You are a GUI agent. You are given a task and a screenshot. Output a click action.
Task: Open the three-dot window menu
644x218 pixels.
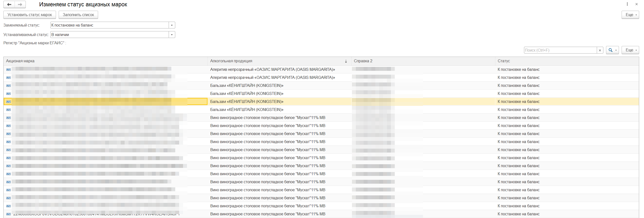(x=627, y=4)
